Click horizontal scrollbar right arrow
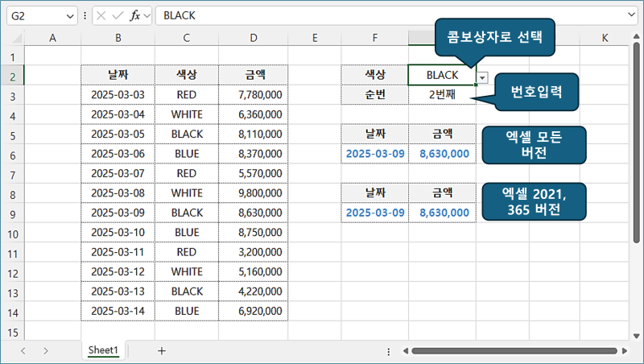Image resolution: width=644 pixels, height=364 pixels. click(623, 351)
